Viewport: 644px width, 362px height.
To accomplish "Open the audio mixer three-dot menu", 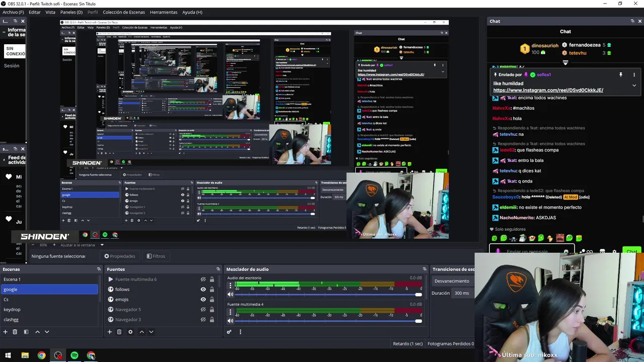I will (x=240, y=332).
